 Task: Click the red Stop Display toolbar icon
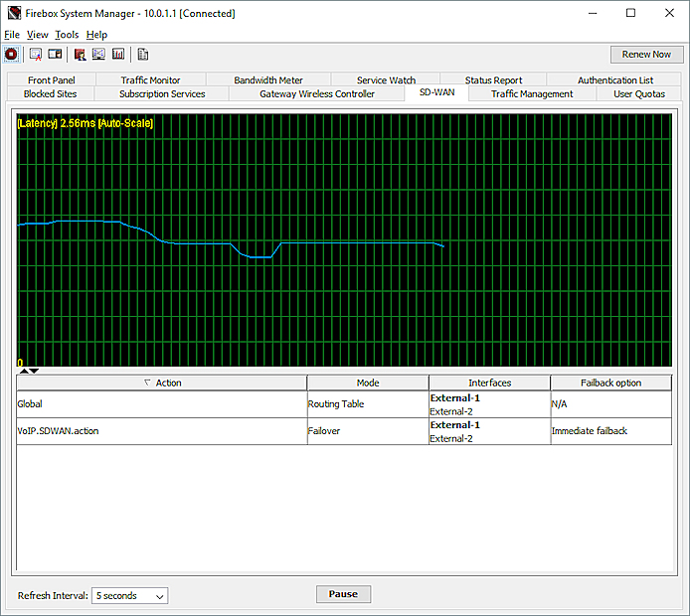11,54
